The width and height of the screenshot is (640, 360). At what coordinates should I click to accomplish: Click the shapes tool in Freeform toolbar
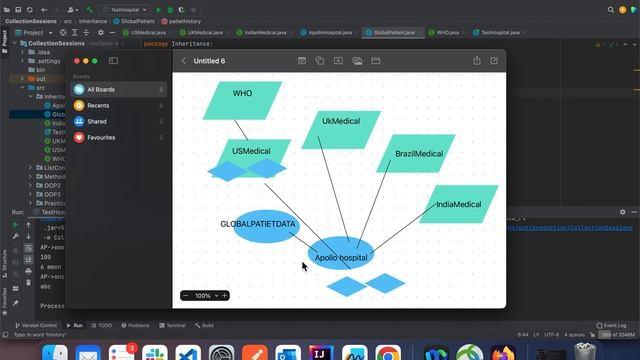320,61
